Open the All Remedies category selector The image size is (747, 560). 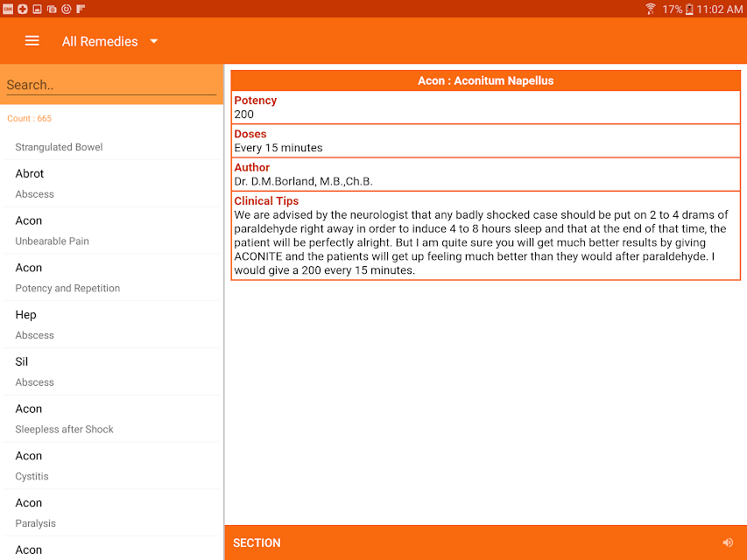pyautogui.click(x=109, y=41)
